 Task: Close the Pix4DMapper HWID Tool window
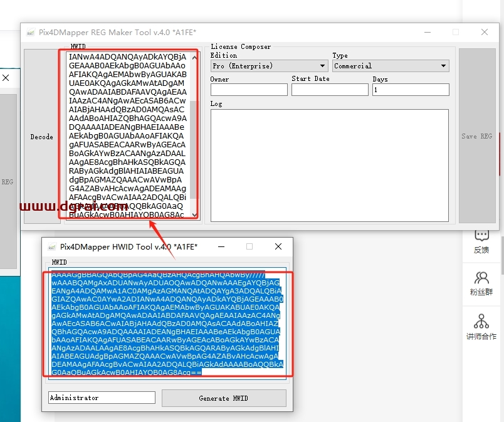(278, 247)
